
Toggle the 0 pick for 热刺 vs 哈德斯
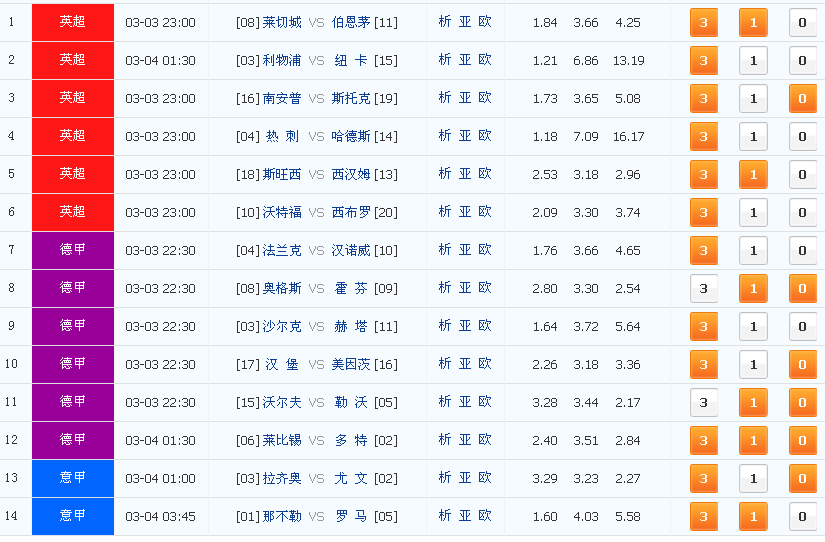point(802,136)
